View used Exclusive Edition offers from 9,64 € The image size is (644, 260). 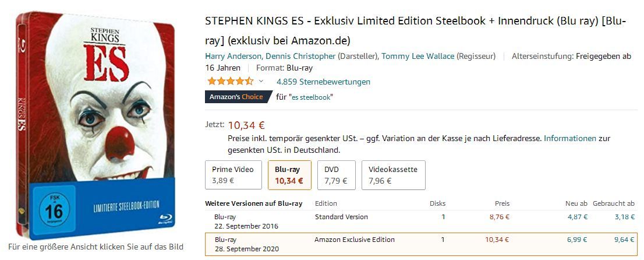(x=625, y=240)
